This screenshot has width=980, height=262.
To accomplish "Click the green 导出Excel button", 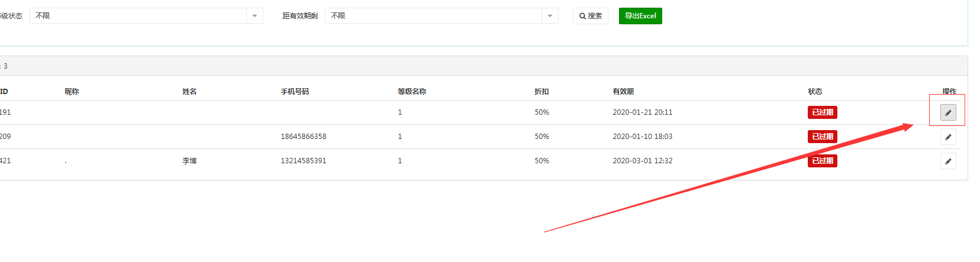I will coord(640,16).
